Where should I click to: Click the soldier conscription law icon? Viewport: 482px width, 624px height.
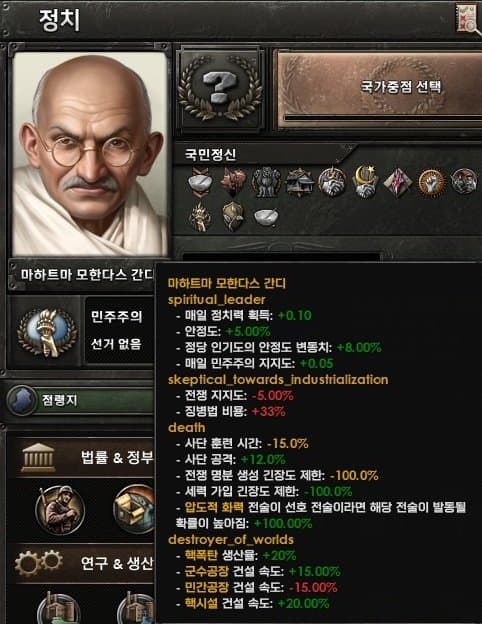coord(60,511)
